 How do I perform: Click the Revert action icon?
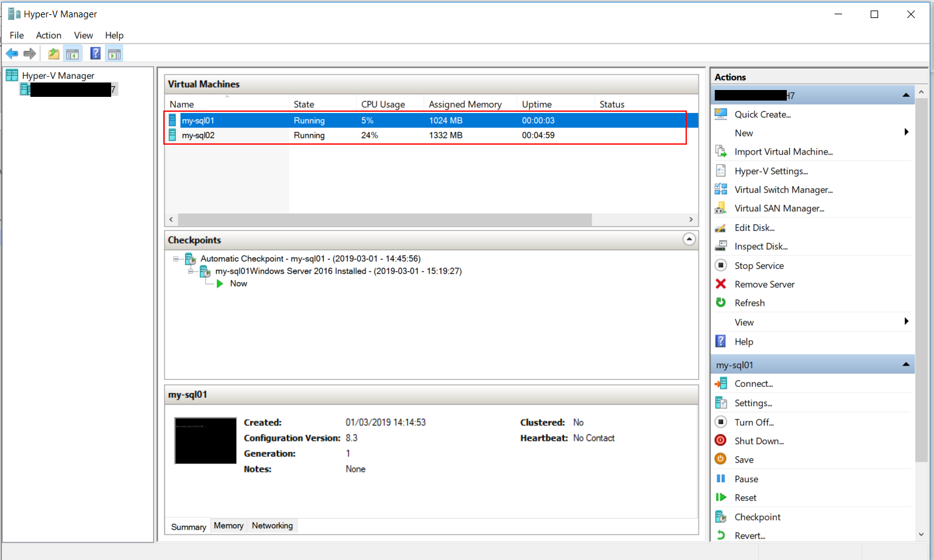coord(721,535)
